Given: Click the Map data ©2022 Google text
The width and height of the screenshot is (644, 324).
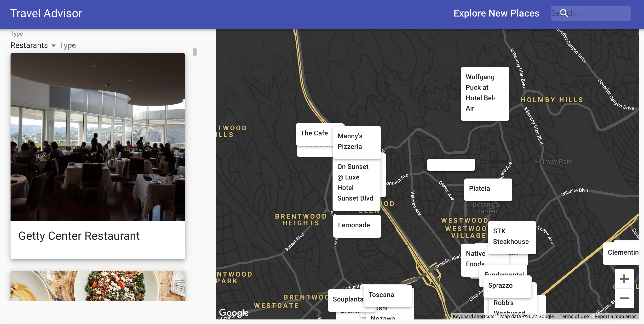Looking at the screenshot, I should tap(527, 316).
